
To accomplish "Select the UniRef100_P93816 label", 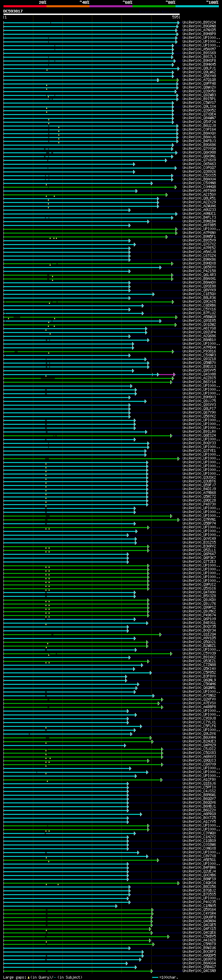I will (x=199, y=351).
